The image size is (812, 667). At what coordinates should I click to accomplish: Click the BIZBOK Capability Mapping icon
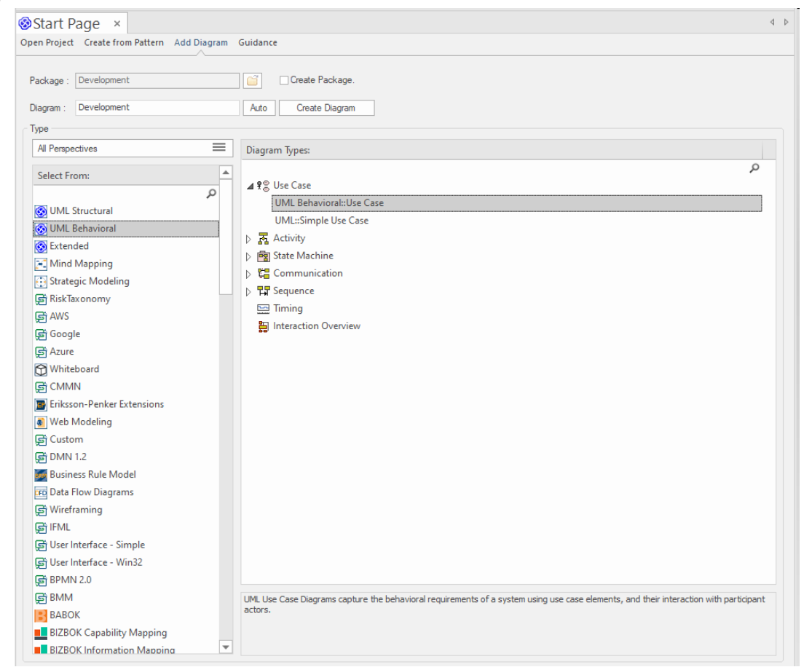click(40, 634)
